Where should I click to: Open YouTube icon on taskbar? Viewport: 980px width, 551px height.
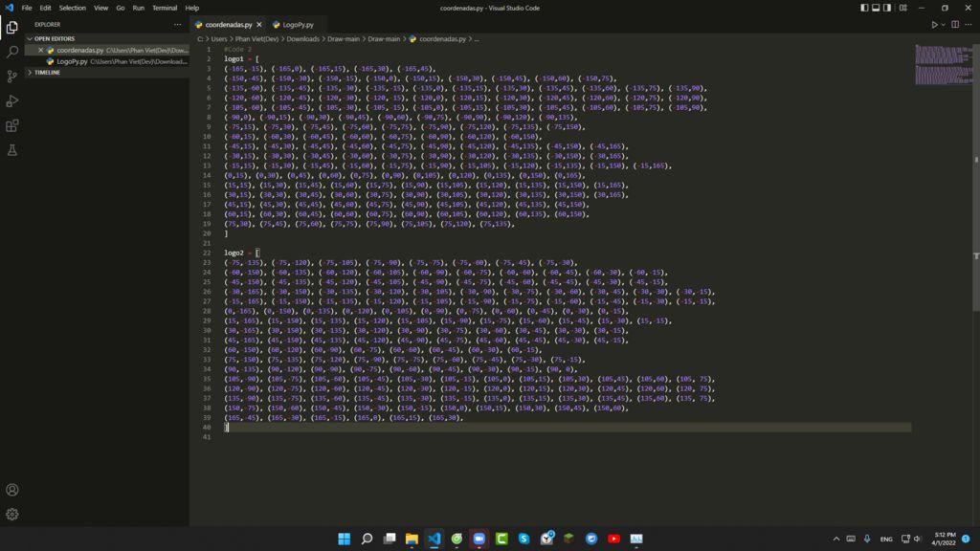click(x=613, y=539)
